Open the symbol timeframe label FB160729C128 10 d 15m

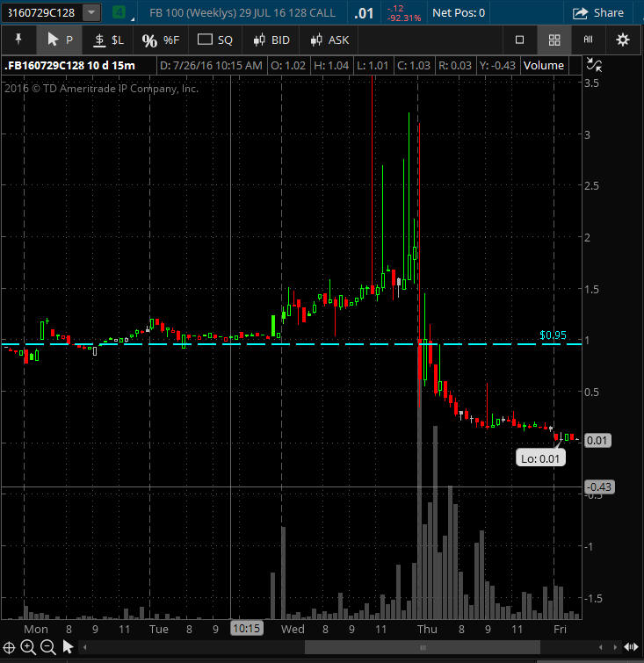70,66
